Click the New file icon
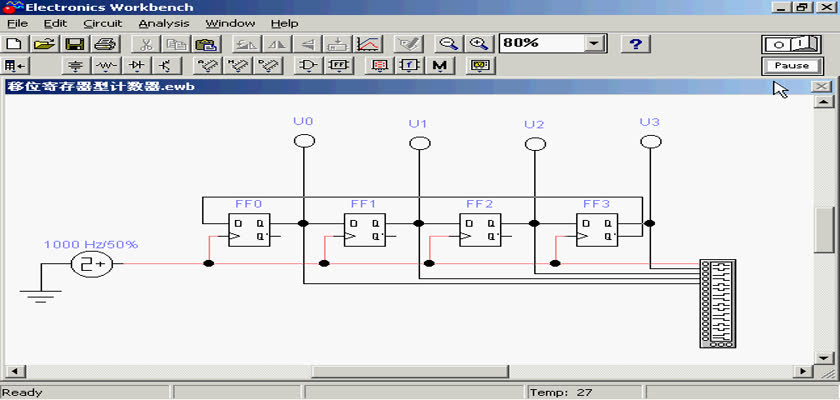 coord(14,44)
